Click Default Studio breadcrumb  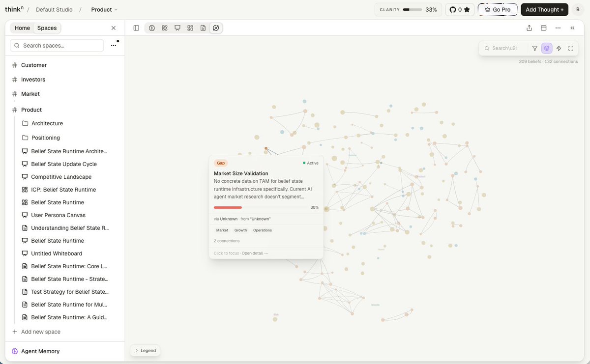pos(54,9)
